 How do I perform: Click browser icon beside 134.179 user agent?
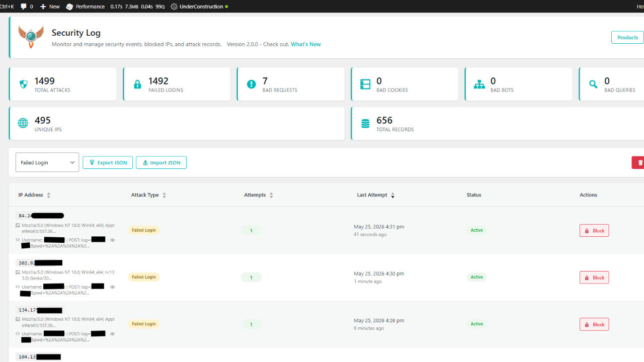point(18,319)
